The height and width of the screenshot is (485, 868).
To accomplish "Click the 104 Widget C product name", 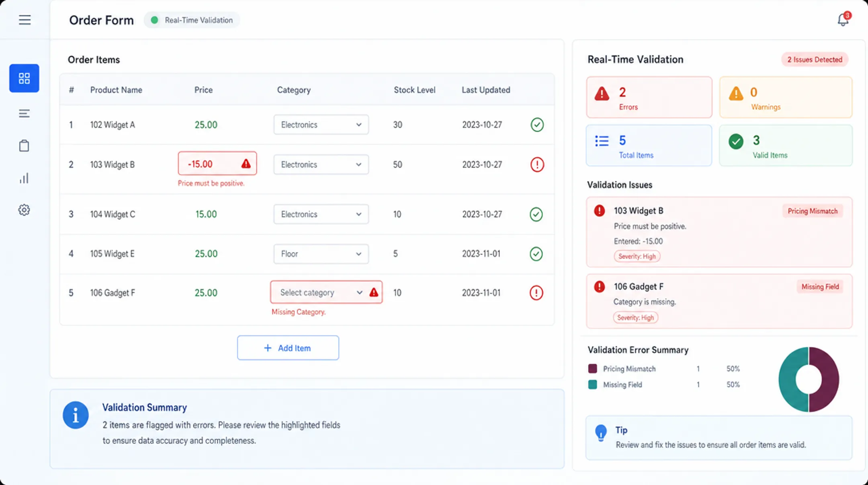I will (113, 214).
